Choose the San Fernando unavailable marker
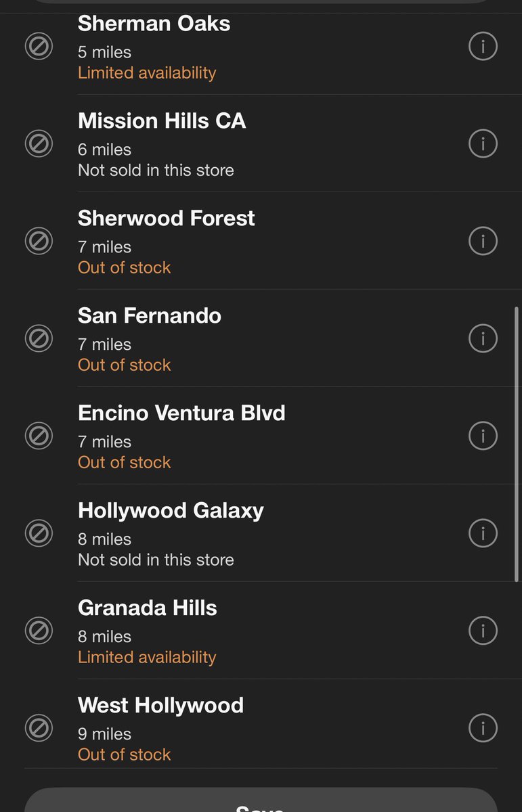The width and height of the screenshot is (522, 812). click(x=39, y=339)
